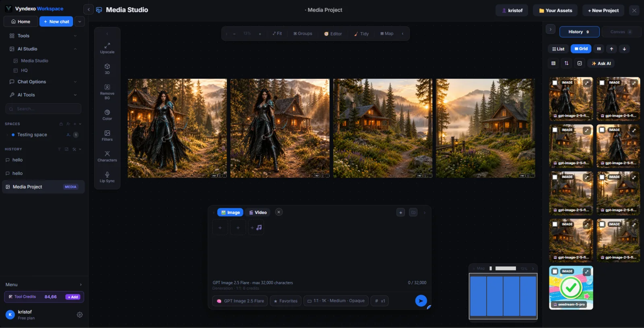Click the sort order swap arrows icon
The height and width of the screenshot is (328, 644).
(x=566, y=63)
